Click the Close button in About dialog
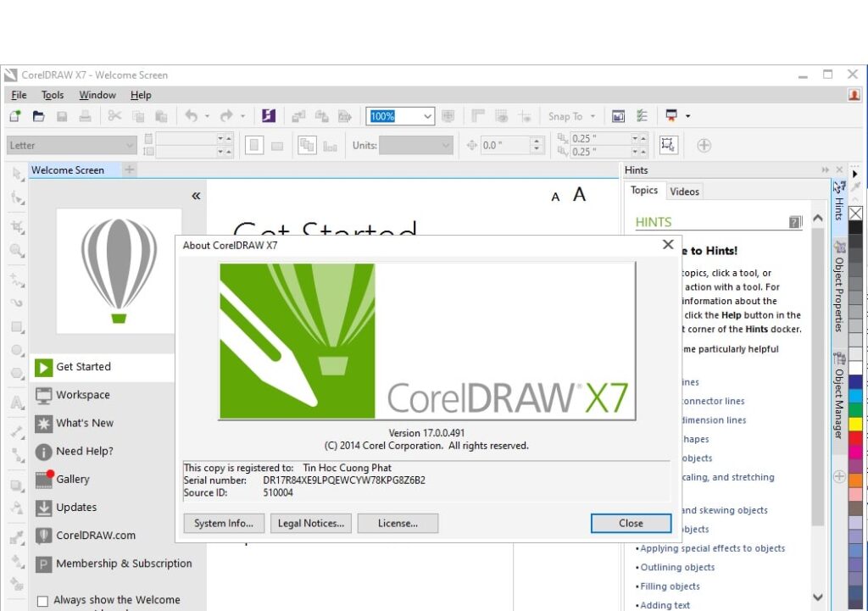Image resolution: width=868 pixels, height=611 pixels. coord(631,524)
